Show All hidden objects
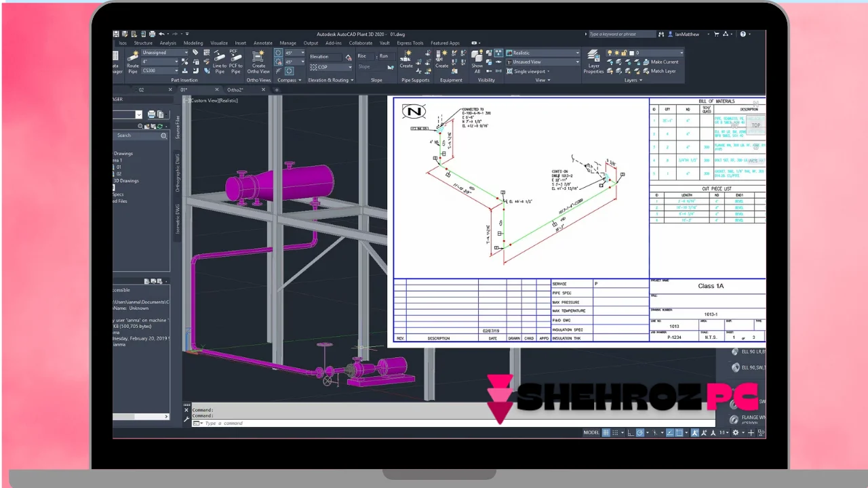868x488 pixels. coord(477,61)
